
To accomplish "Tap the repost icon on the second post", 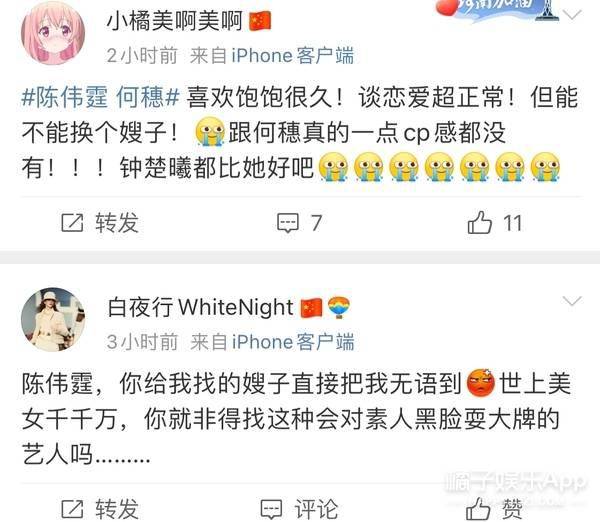I will pyautogui.click(x=72, y=509).
